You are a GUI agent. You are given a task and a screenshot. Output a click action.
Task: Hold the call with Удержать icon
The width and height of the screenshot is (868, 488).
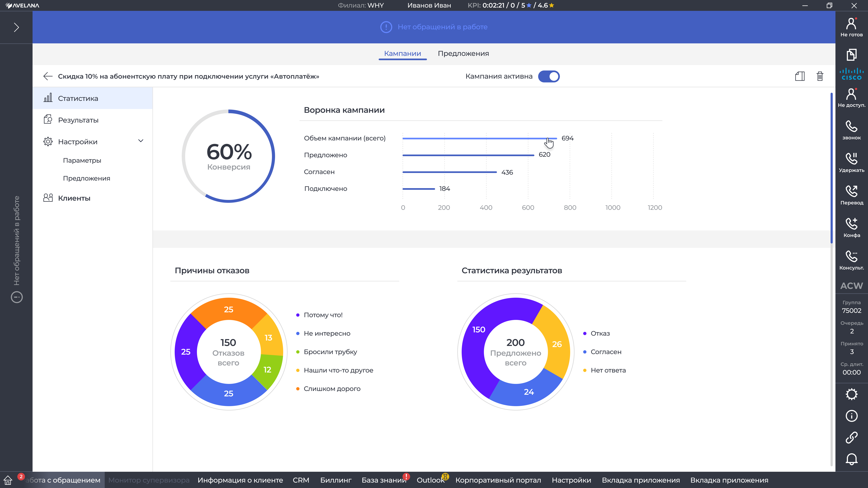851,162
